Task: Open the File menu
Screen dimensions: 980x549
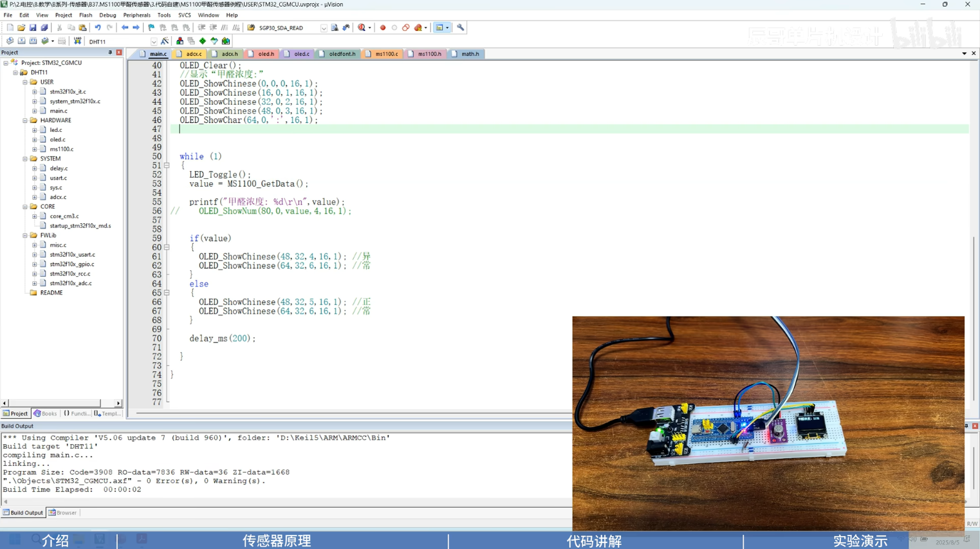Action: (8, 15)
